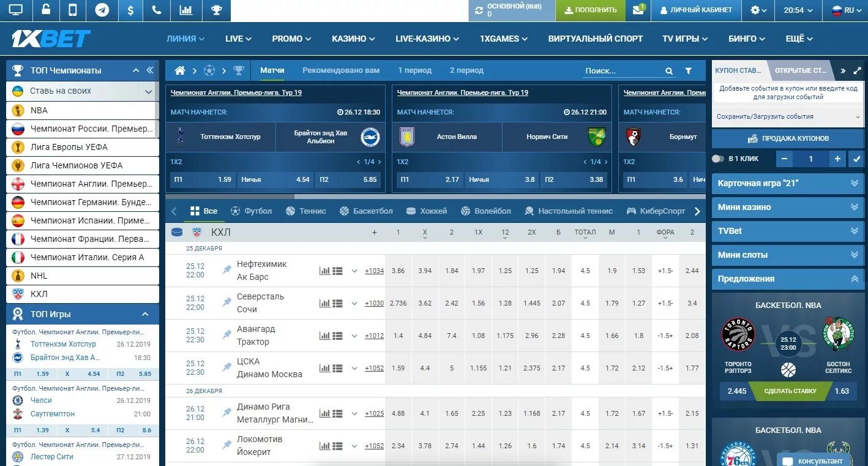Switch to 'Рекомендовано вам' tab

coord(341,70)
